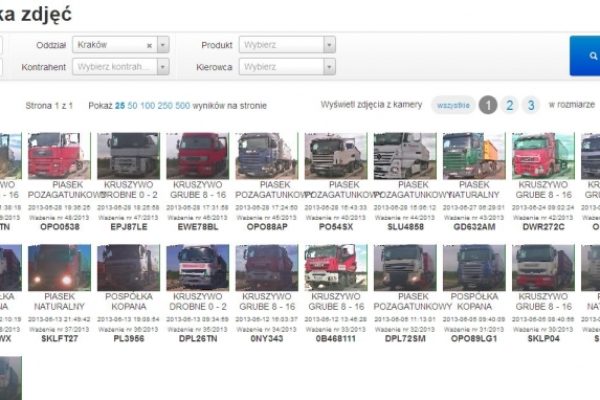600x400 pixels.
Task: Click 'Ważenie nr 47/2013' label
Action: click(129, 218)
